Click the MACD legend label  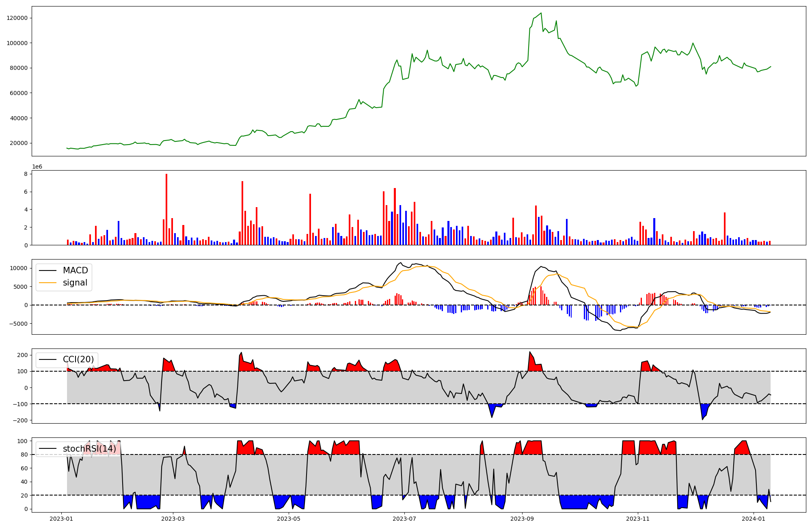(75, 270)
